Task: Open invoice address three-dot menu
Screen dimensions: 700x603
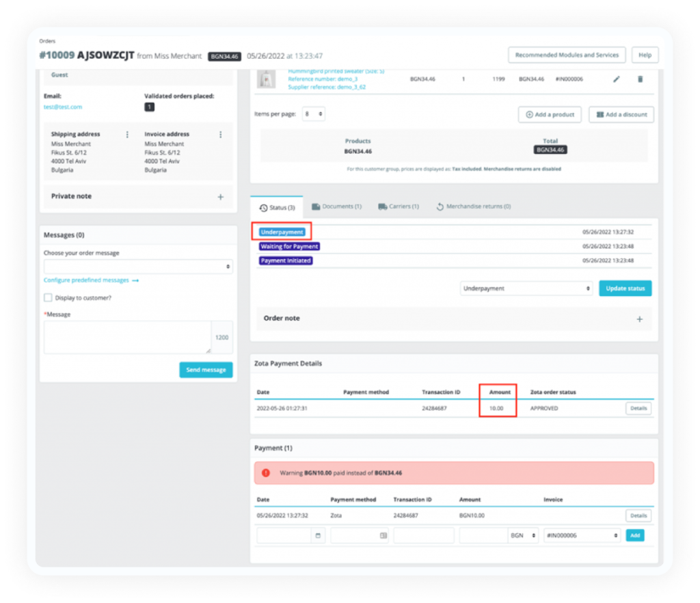Action: pos(221,135)
